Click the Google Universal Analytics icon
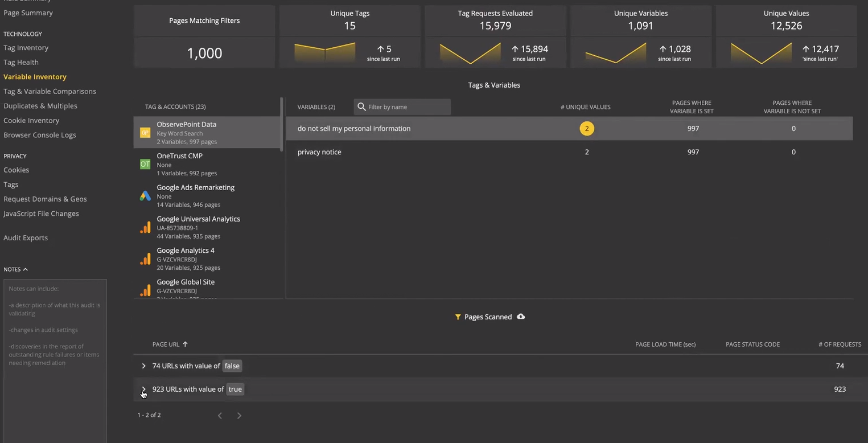This screenshot has width=868, height=443. pos(145,227)
